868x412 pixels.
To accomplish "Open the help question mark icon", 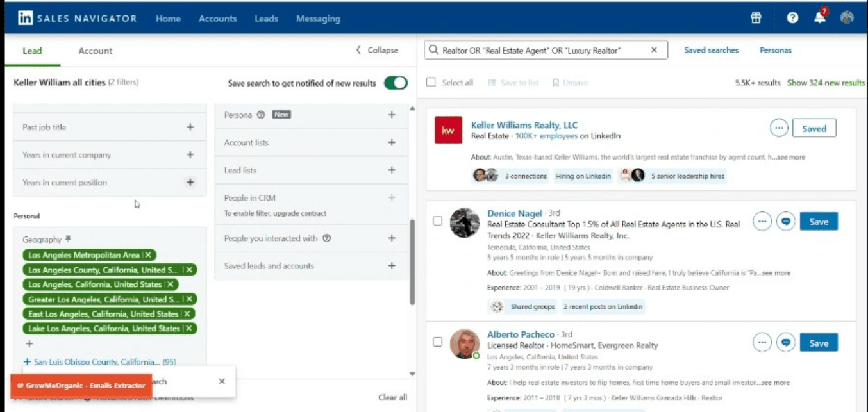I will [792, 19].
